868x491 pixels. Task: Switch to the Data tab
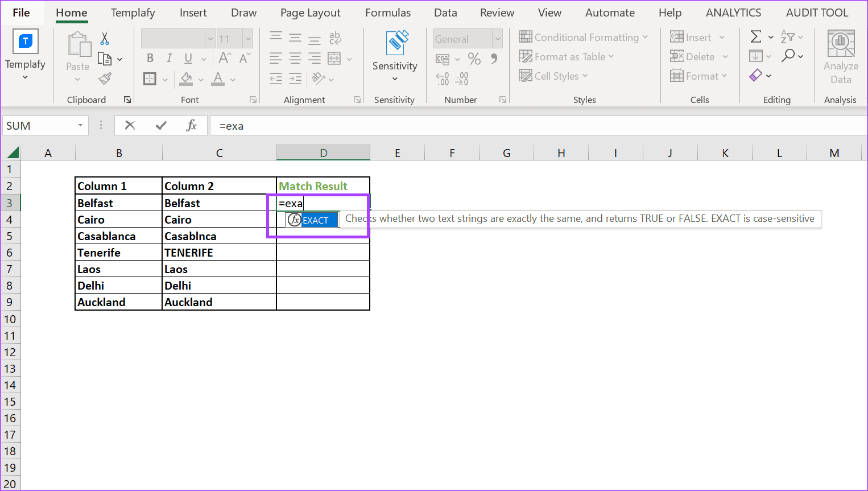(x=445, y=13)
